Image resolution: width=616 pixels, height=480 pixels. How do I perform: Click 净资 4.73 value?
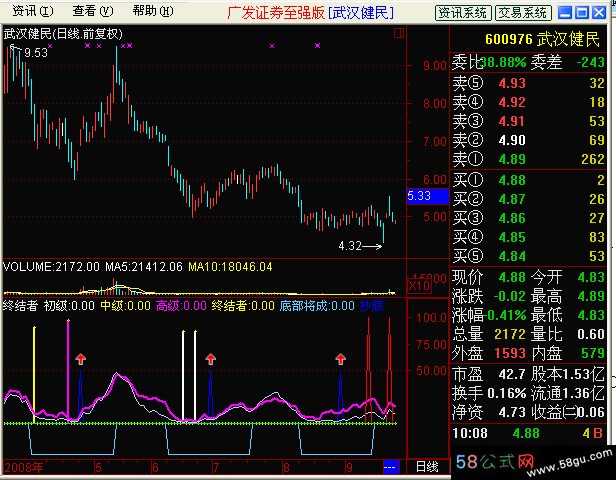point(512,412)
